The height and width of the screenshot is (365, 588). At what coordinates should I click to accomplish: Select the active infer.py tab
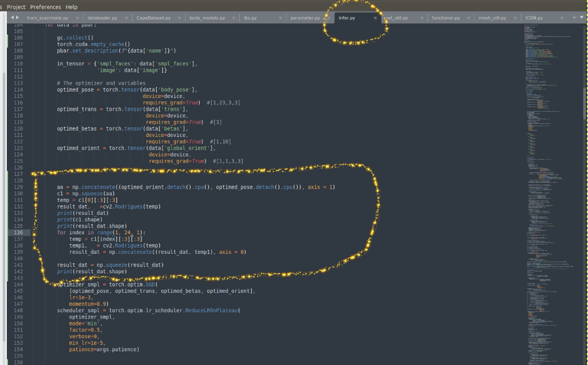(346, 18)
